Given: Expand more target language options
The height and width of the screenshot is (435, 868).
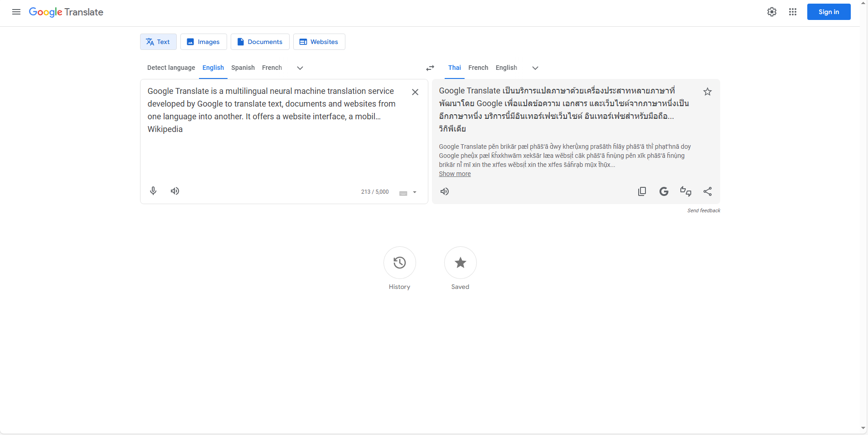Looking at the screenshot, I should (x=534, y=68).
